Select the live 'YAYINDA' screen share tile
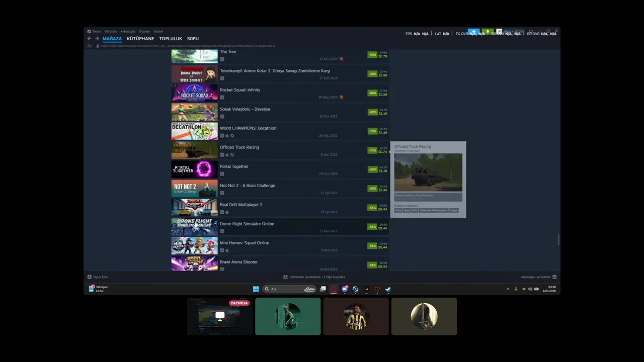 [x=220, y=316]
